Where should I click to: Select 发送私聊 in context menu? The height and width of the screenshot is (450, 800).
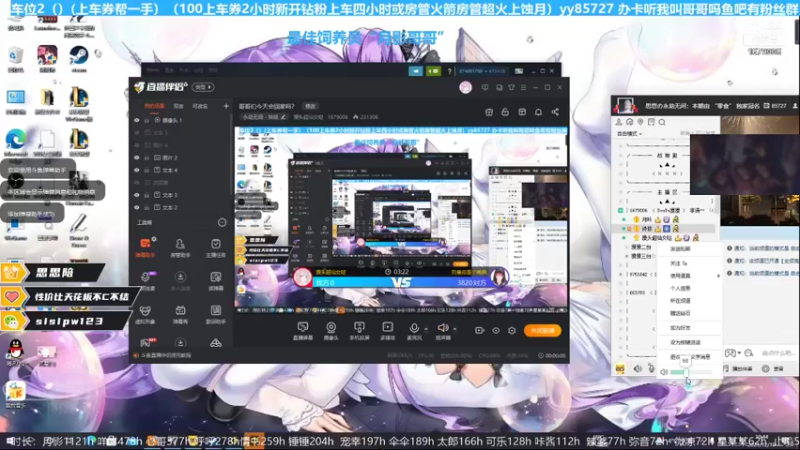[x=680, y=249]
